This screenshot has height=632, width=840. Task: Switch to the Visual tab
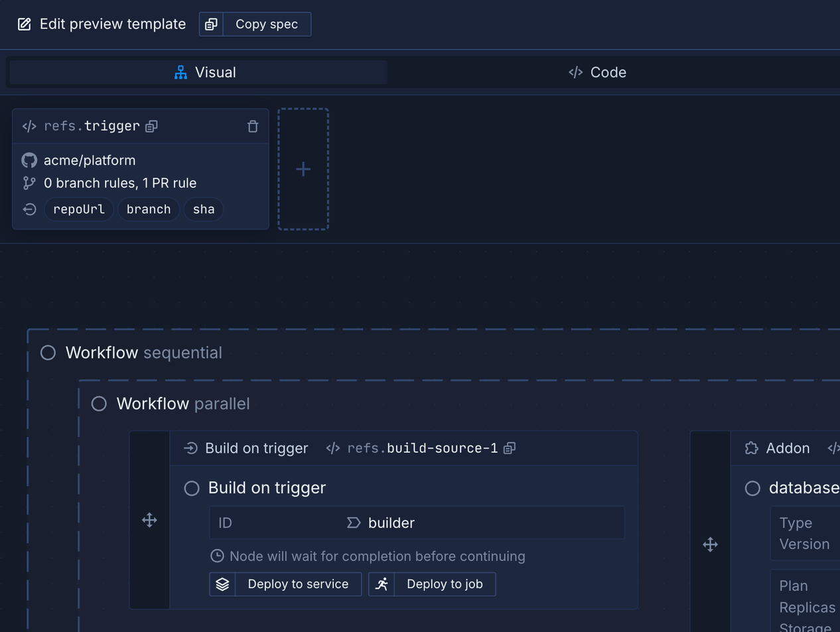tap(198, 72)
